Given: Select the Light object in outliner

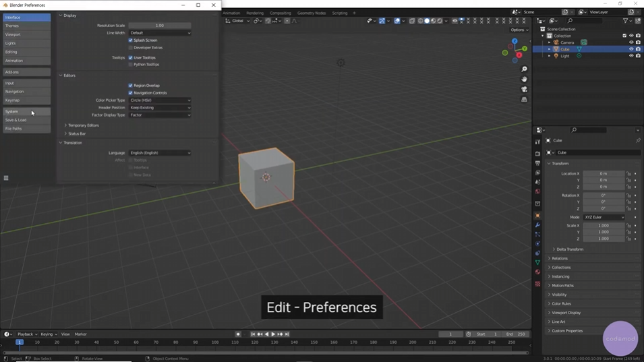Looking at the screenshot, I should click(x=565, y=56).
